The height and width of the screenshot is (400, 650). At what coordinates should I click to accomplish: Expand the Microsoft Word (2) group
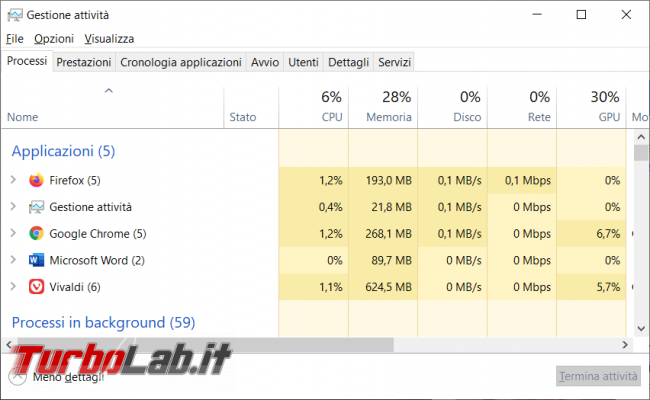pyautogui.click(x=13, y=260)
